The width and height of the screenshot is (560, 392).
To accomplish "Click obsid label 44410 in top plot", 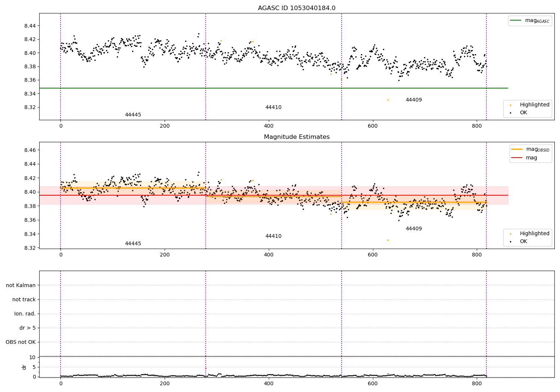I will (x=273, y=108).
